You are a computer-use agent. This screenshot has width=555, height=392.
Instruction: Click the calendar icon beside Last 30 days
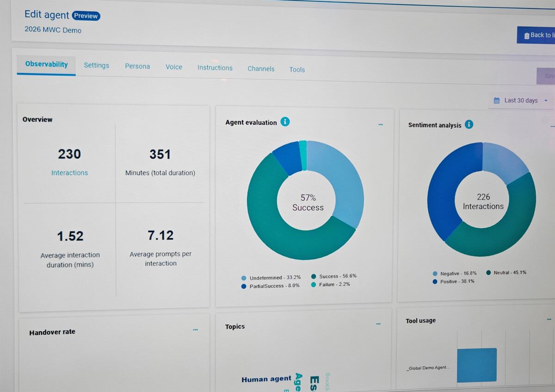[x=497, y=100]
